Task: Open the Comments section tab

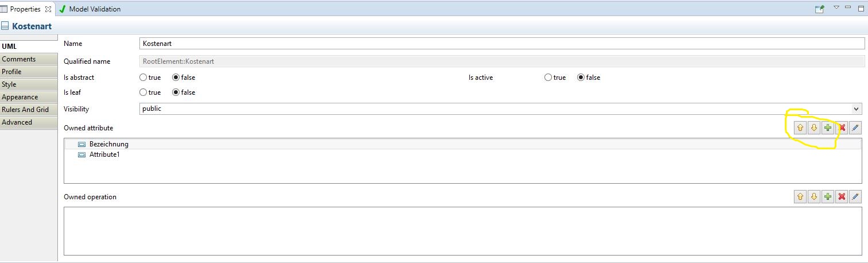Action: [29, 59]
